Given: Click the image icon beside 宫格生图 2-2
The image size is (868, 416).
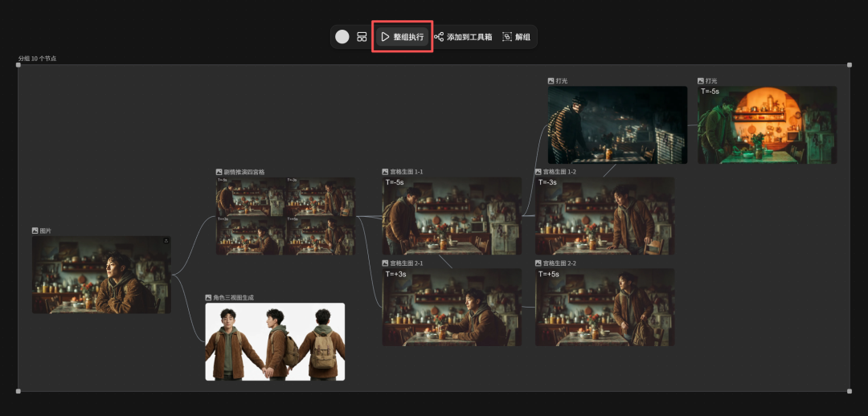Looking at the screenshot, I should point(539,263).
